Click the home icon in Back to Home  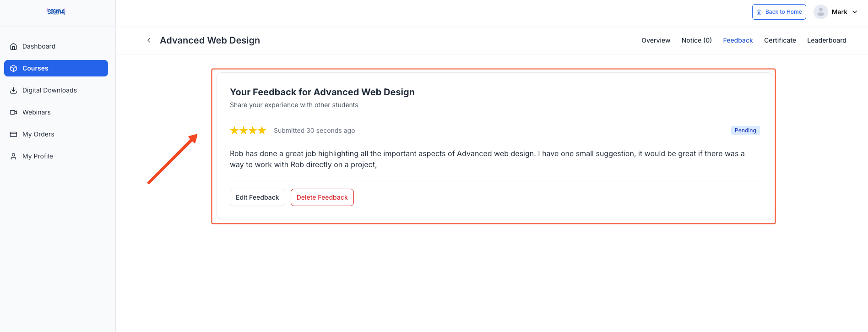coord(759,12)
